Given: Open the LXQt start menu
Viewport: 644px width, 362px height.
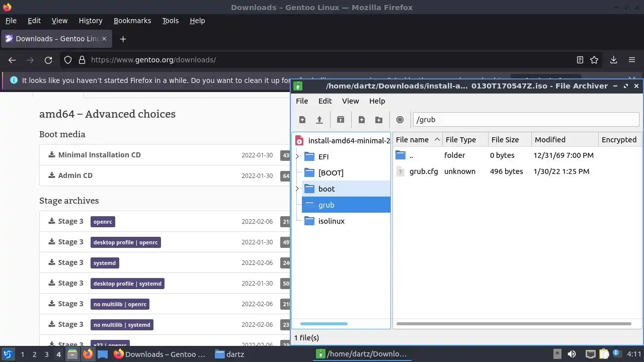Looking at the screenshot, I should point(8,354).
